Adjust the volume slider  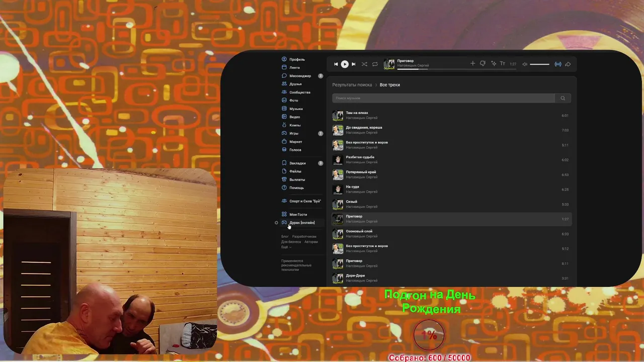coord(539,64)
